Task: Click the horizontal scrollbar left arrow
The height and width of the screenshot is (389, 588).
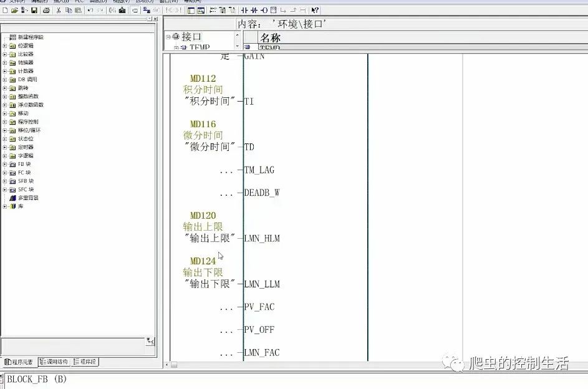Action: 167,365
